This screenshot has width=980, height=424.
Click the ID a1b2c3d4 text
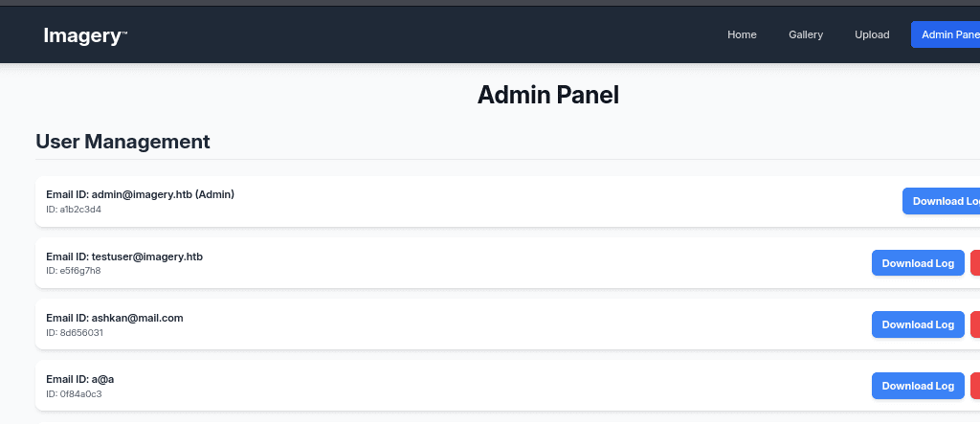(74, 209)
